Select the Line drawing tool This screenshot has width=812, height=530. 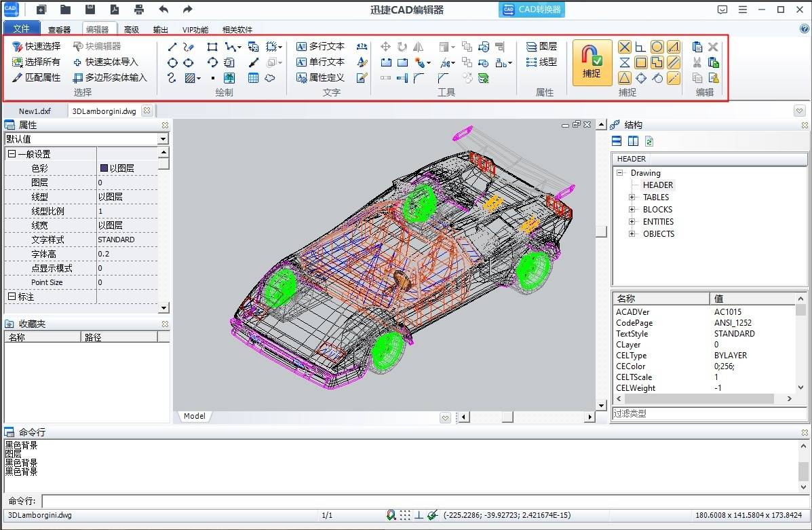coord(172,47)
